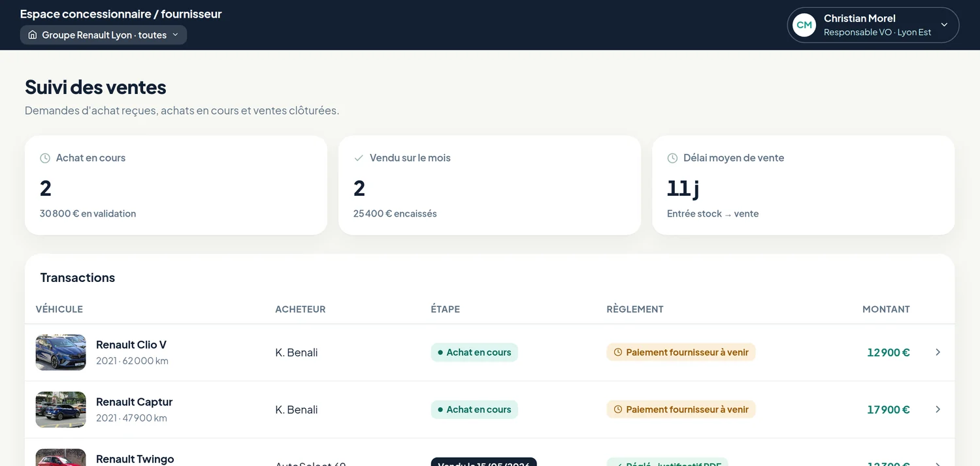Screen dimensions: 980x466
Task: Click the 12 900 € amount
Action: tap(889, 352)
